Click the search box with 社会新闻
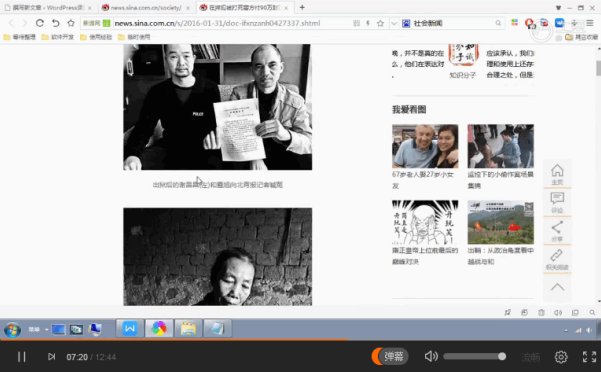This screenshot has height=372, width=601. click(x=452, y=23)
